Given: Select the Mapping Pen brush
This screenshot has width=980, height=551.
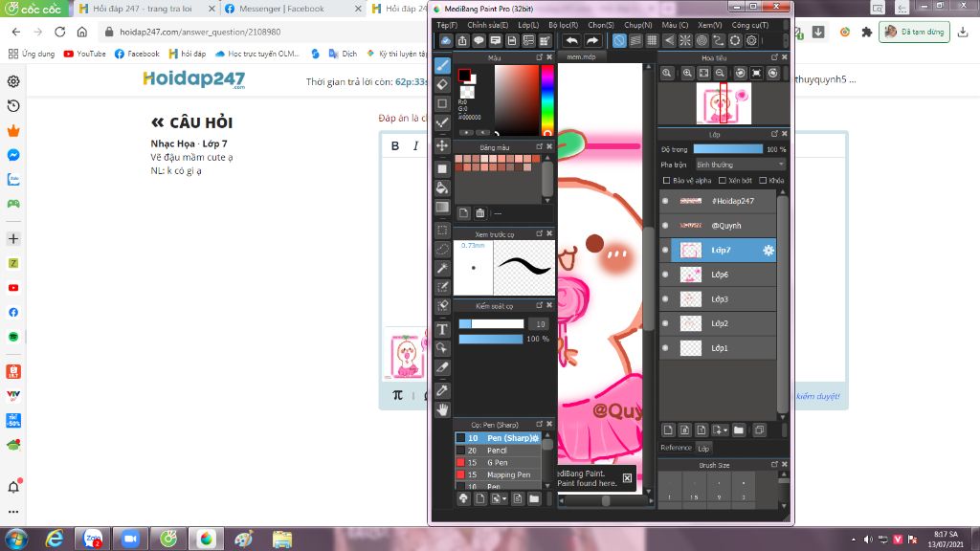Looking at the screenshot, I should (498, 474).
